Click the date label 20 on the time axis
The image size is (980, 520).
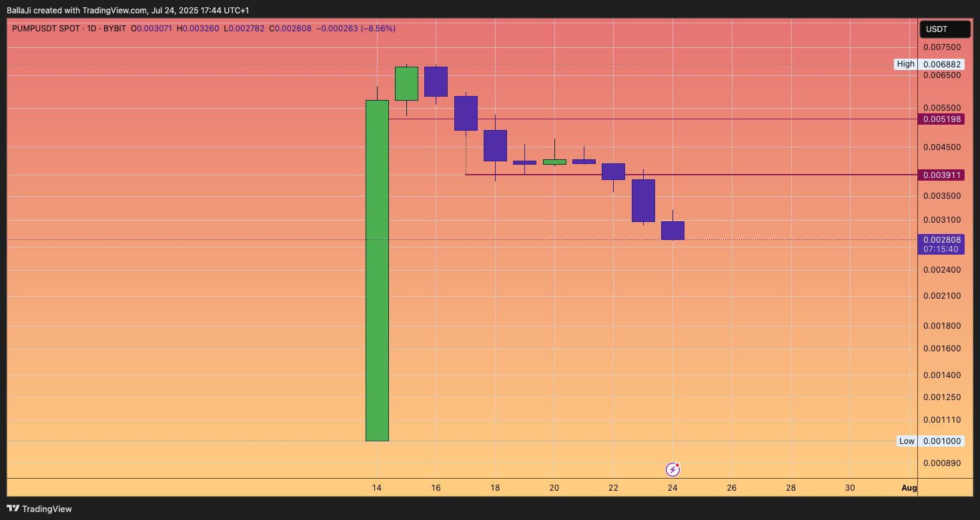click(x=554, y=488)
